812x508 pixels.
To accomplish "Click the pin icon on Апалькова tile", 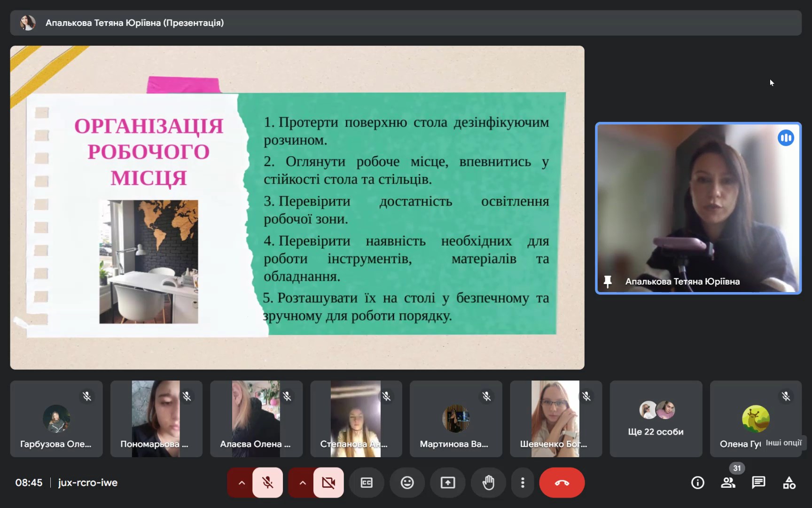I will point(608,281).
